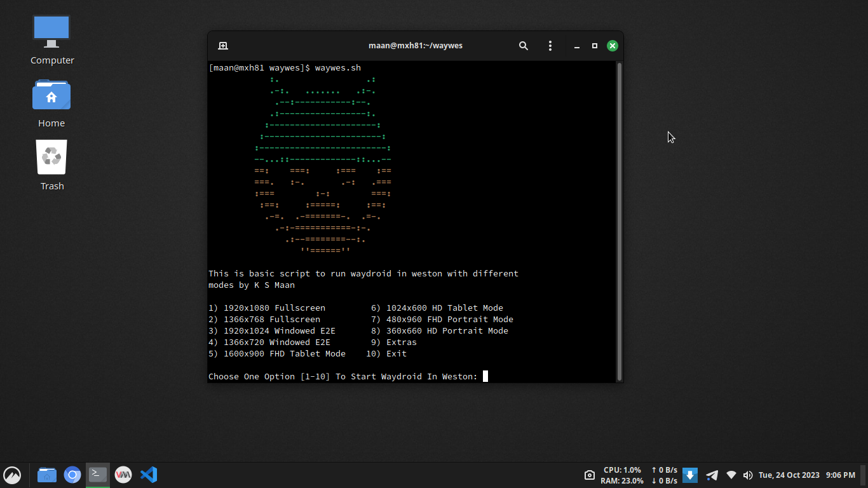Viewport: 868px width, 488px height.
Task: Click the network speed indicator
Action: click(x=664, y=475)
